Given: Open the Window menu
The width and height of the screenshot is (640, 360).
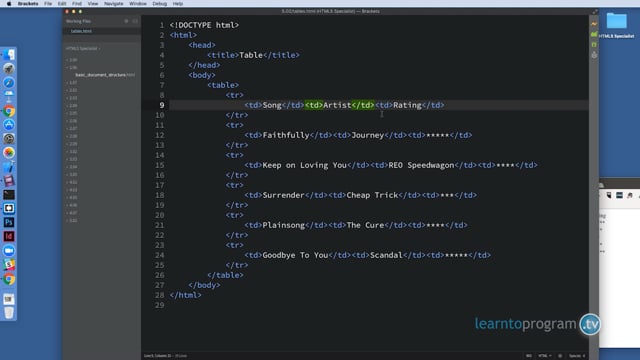Looking at the screenshot, I should click(138, 4).
